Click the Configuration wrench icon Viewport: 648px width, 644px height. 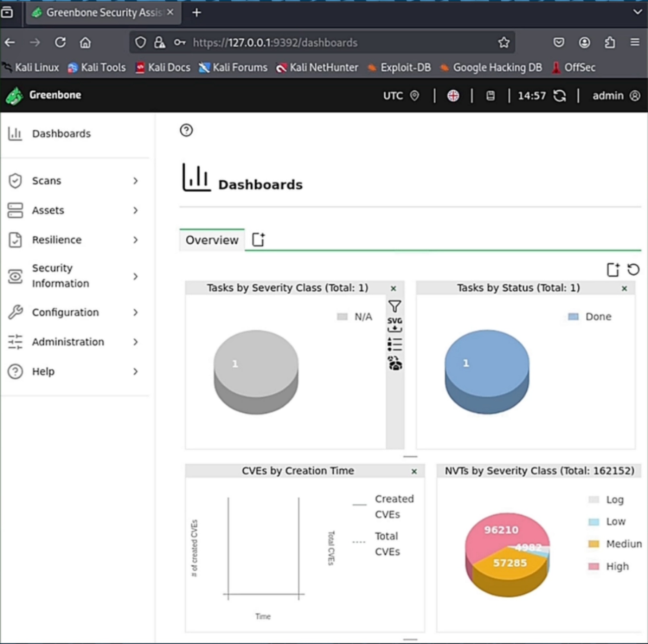point(15,312)
